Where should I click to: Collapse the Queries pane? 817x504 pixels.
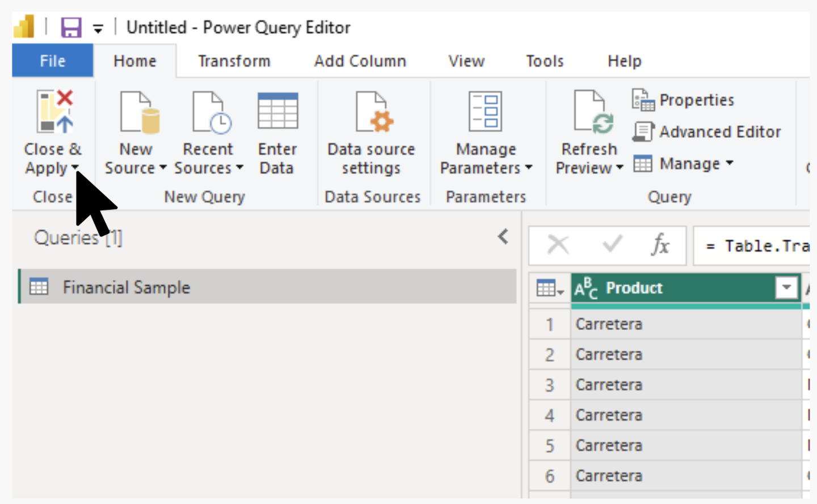point(502,238)
